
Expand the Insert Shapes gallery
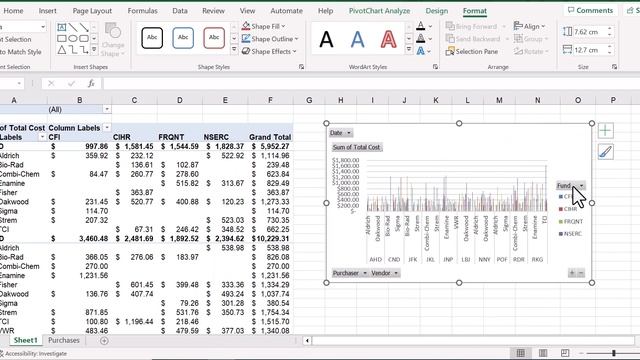tap(94, 50)
